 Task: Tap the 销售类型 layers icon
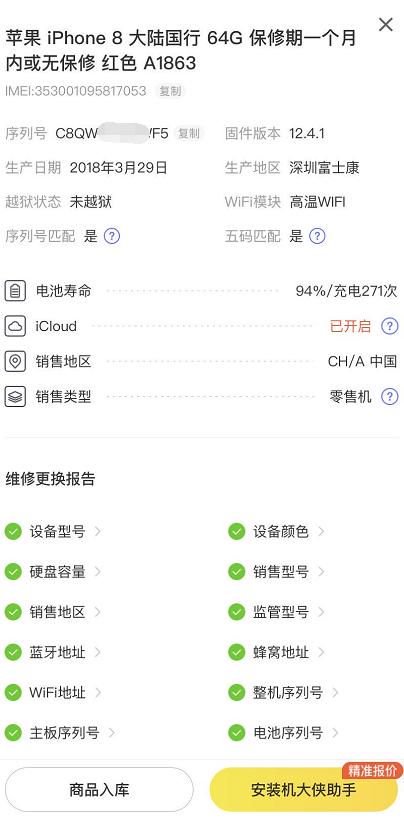(x=15, y=396)
